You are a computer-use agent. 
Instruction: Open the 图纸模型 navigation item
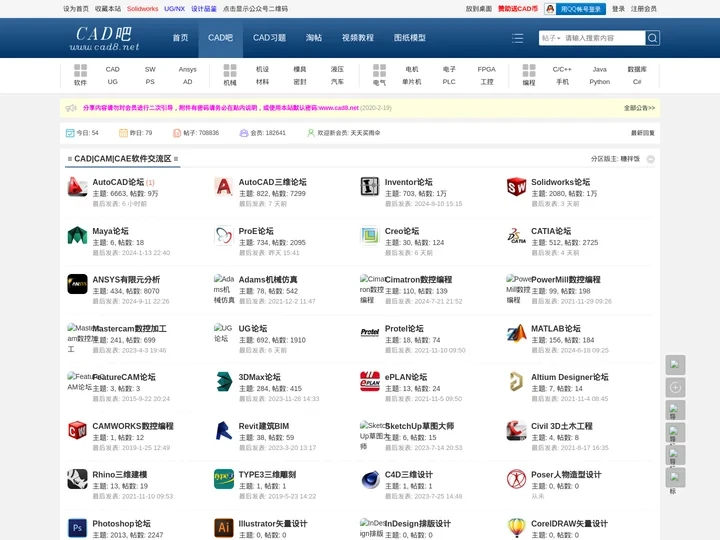coord(410,38)
